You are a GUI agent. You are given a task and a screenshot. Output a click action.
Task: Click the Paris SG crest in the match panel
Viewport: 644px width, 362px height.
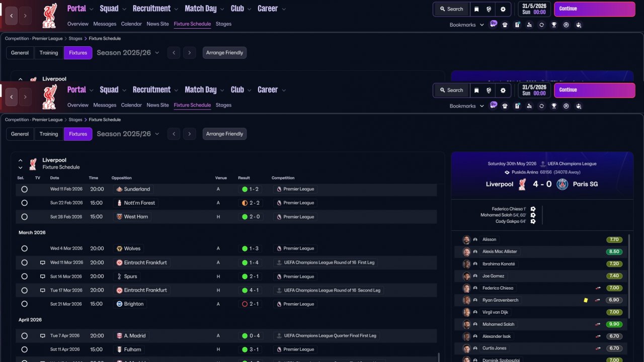(562, 184)
